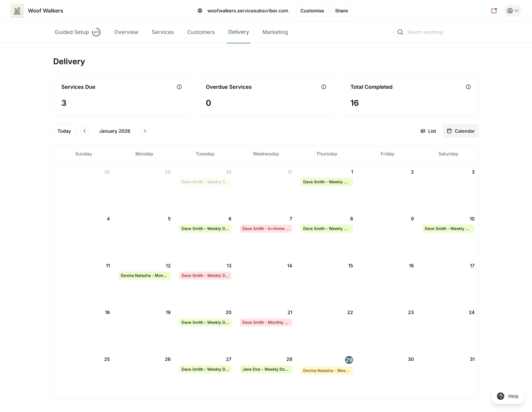Open the user account dropdown
The height and width of the screenshot is (412, 532).
click(x=513, y=11)
